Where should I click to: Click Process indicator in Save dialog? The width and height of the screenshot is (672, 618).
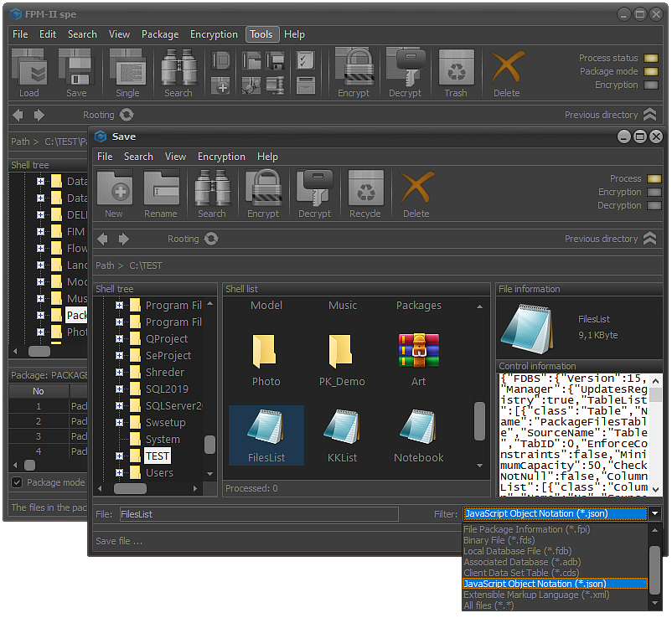tap(654, 178)
